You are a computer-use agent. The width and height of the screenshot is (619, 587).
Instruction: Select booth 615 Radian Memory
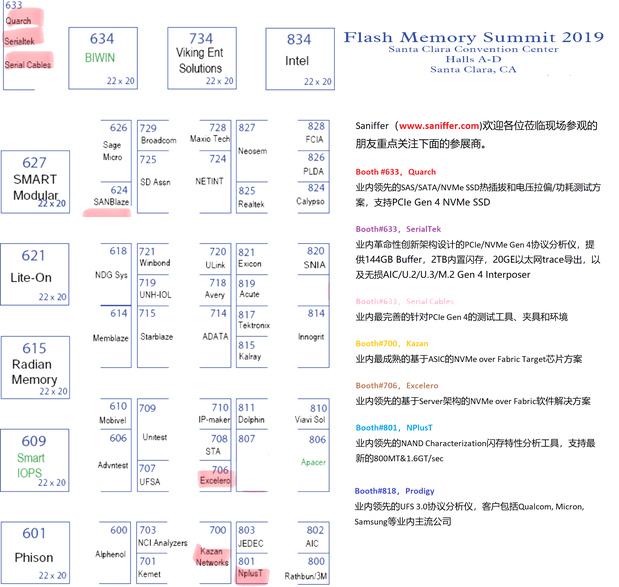(35, 368)
